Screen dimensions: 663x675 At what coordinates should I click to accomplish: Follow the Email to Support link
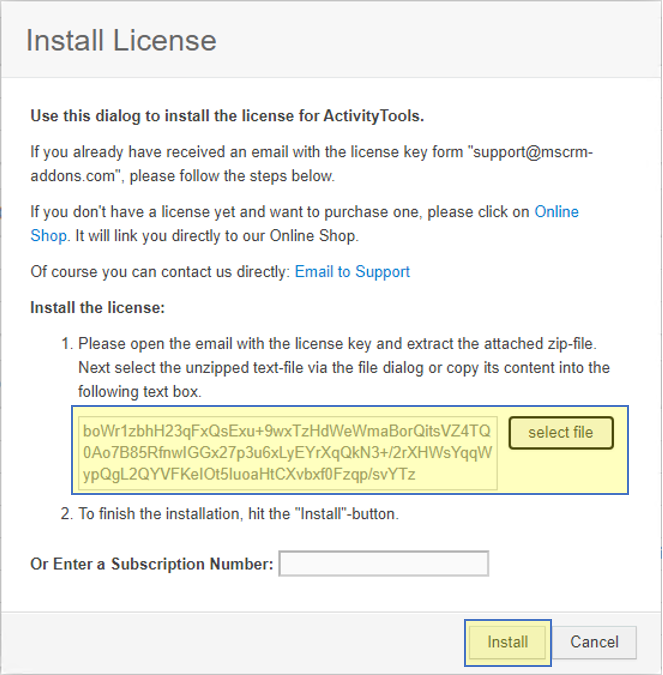point(352,271)
